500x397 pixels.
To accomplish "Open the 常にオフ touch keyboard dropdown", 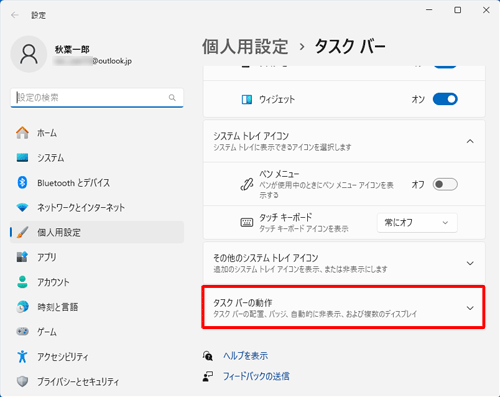I will coord(417,223).
